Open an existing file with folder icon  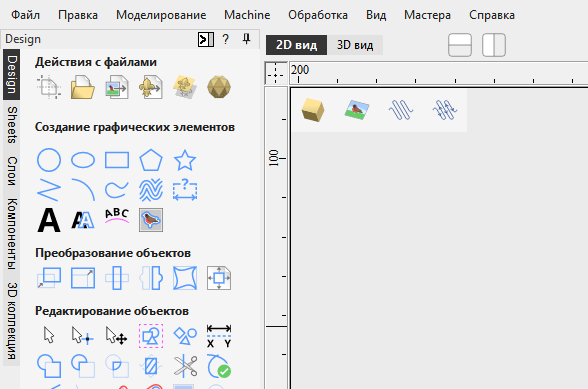82,87
